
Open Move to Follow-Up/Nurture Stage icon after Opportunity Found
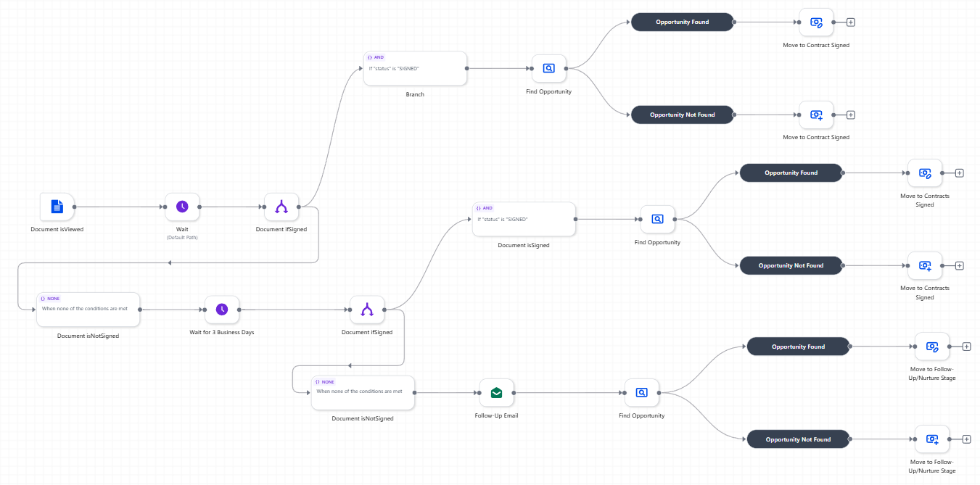click(x=932, y=347)
